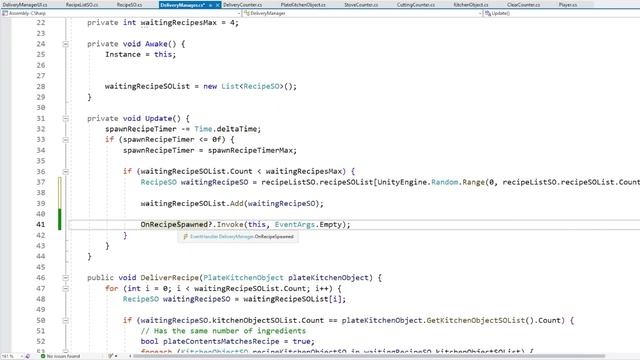This screenshot has height=360, width=640.
Task: Click waitingRecipesMax on line 22
Action: click(x=178, y=23)
